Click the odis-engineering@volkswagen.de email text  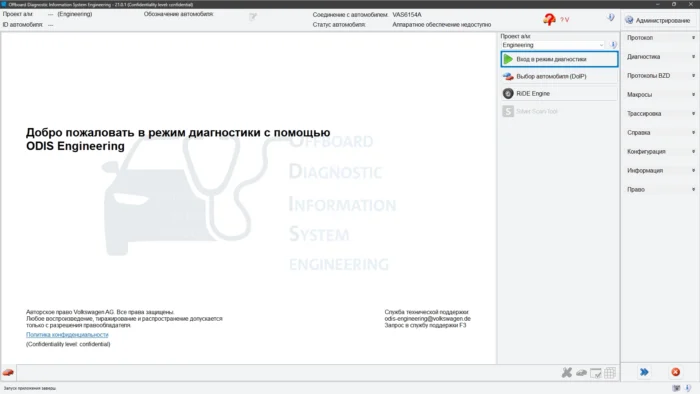(x=427, y=319)
